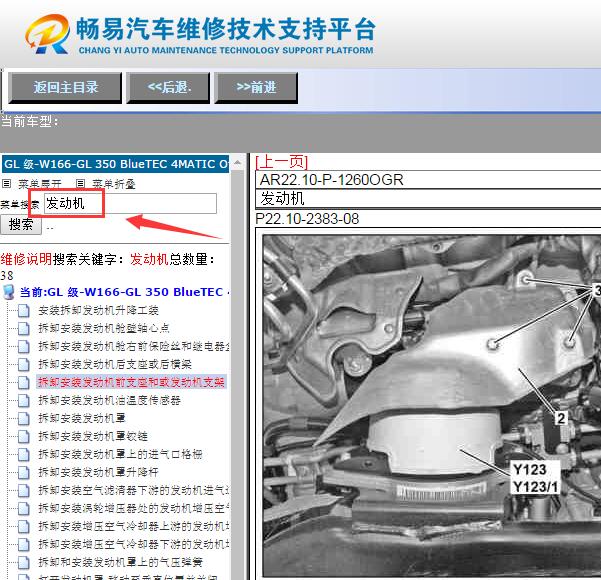This screenshot has height=580, width=601.
Task: Click the 返回主目录 button
Action: point(65,87)
